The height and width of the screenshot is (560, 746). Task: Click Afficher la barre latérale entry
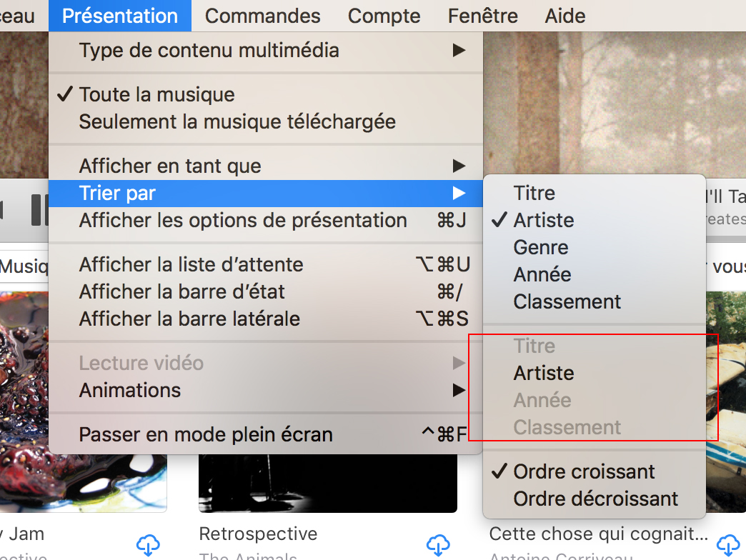click(x=266, y=319)
